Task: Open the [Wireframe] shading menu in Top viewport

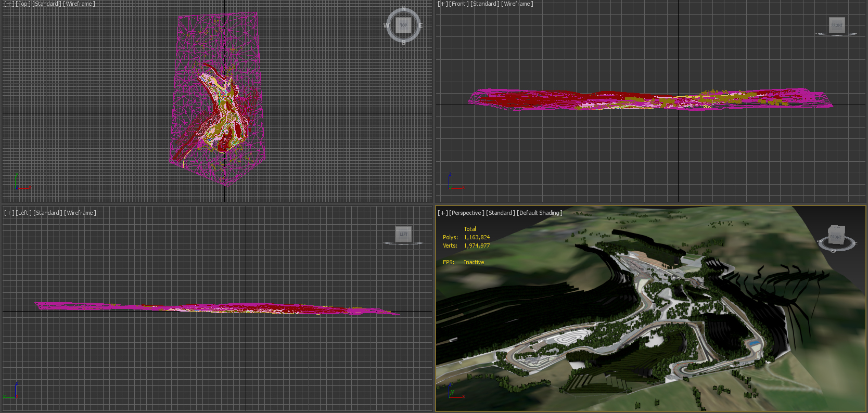Action: tap(79, 4)
